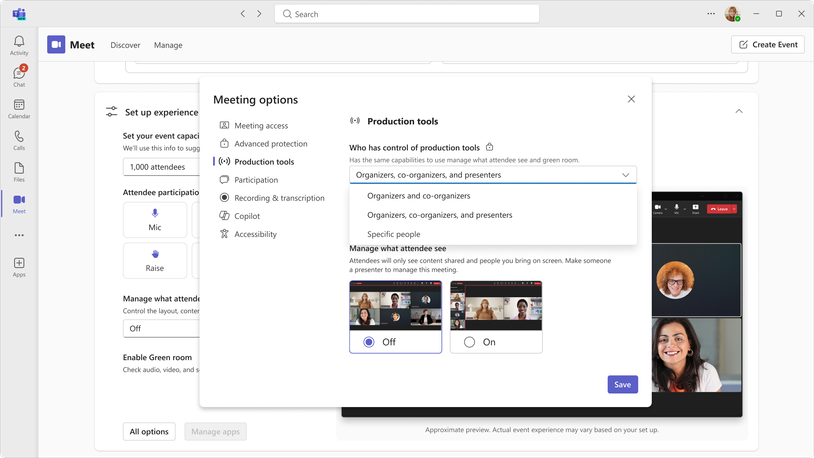Open the Manage what attendees see Off dropdown
The width and height of the screenshot is (814, 458).
click(161, 328)
